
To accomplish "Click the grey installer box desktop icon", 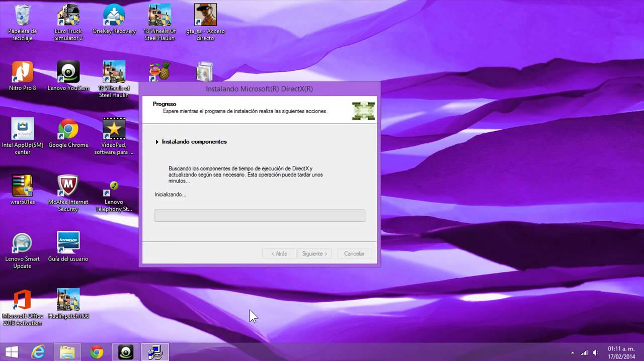I will [x=205, y=72].
